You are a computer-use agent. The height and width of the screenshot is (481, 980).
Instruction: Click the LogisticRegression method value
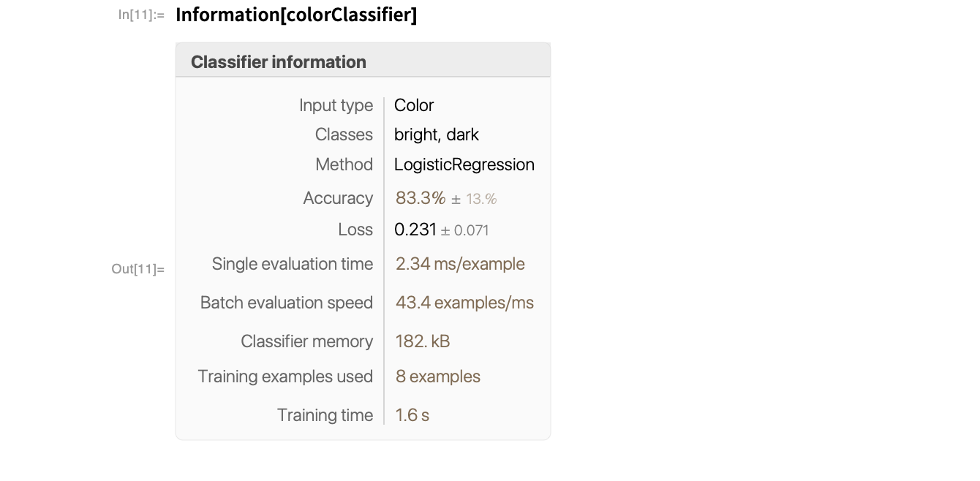[x=464, y=164]
